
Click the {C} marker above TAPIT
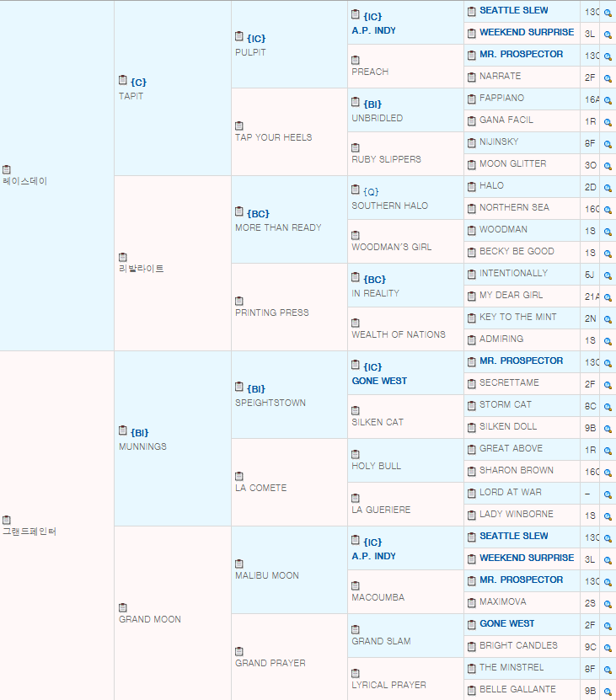tap(138, 83)
